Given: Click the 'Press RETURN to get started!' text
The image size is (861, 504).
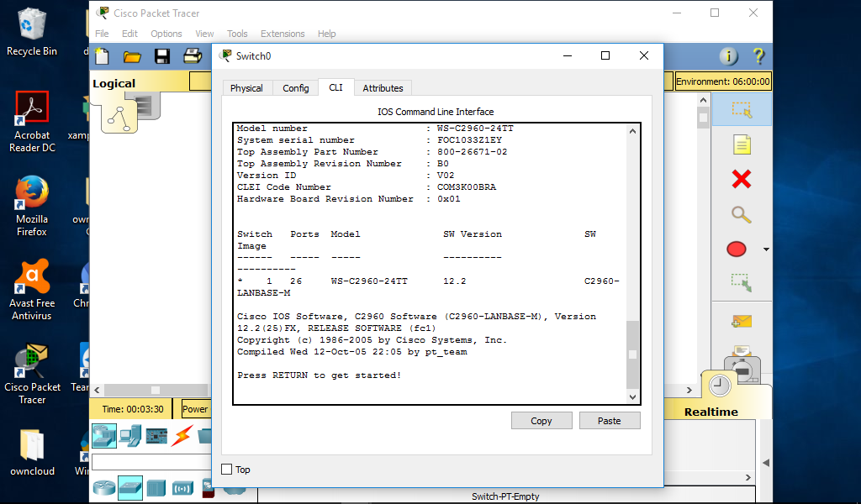Looking at the screenshot, I should coord(319,375).
